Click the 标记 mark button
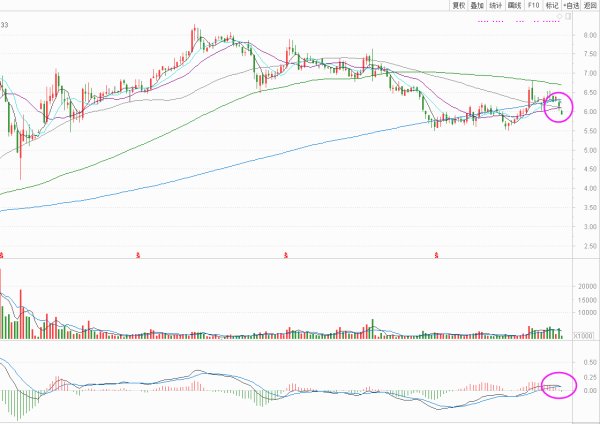This screenshot has width=600, height=424. click(551, 6)
